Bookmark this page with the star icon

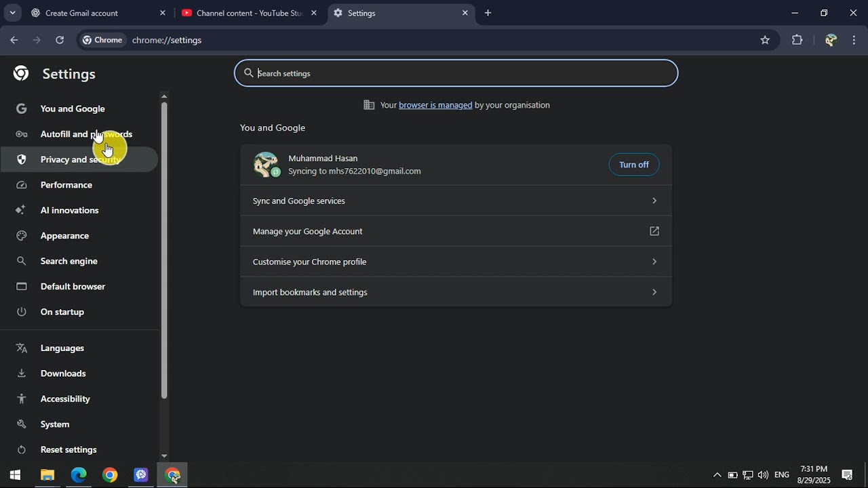point(765,40)
